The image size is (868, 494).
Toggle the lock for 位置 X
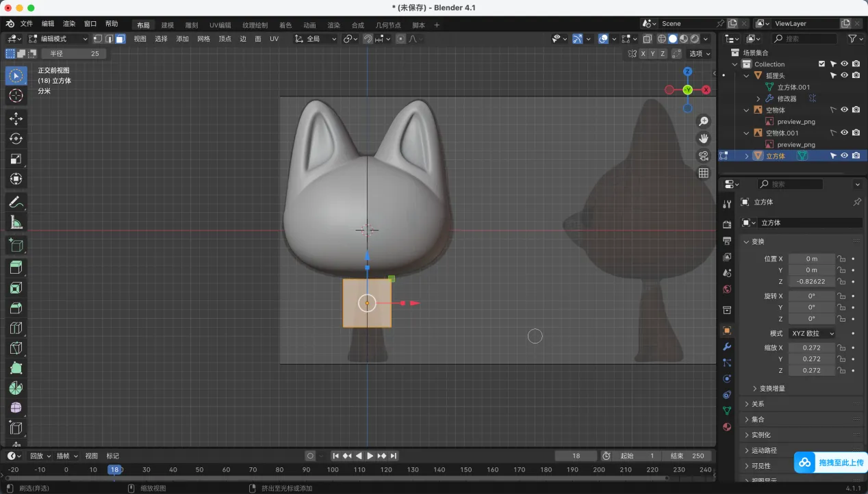coord(841,259)
